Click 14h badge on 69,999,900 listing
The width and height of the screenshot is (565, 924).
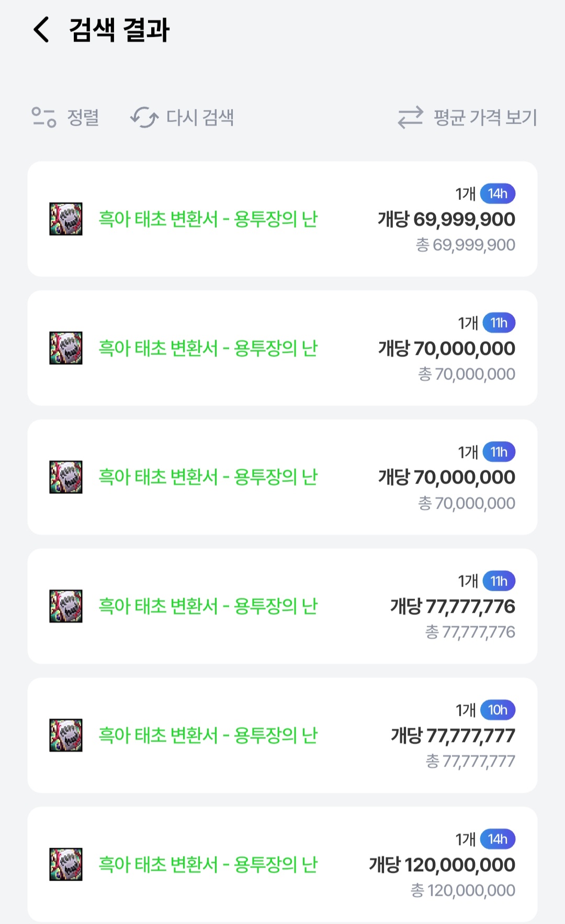tap(498, 194)
